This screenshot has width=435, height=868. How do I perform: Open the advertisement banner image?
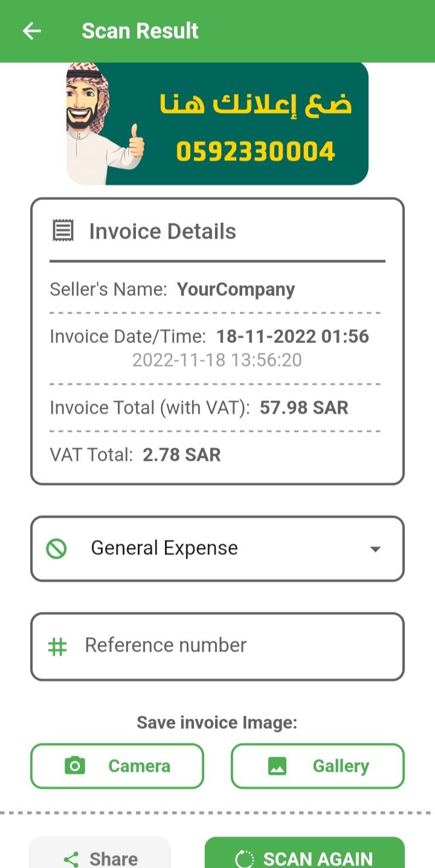(217, 123)
